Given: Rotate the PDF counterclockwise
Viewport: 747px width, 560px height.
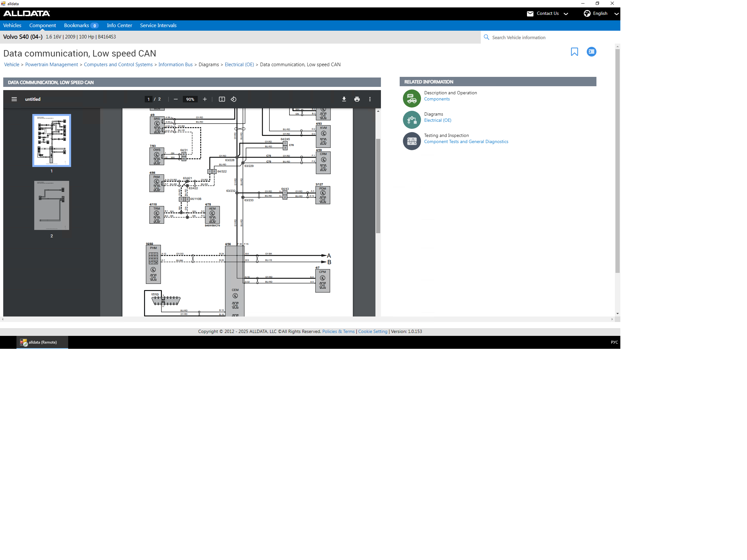Looking at the screenshot, I should 233,99.
